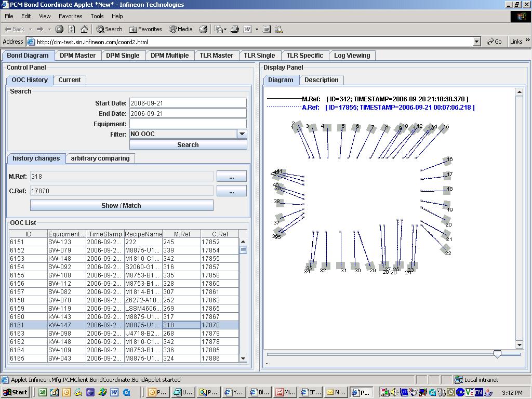Select OOC row with ID 6153
532x399 pixels.
(x=124, y=259)
